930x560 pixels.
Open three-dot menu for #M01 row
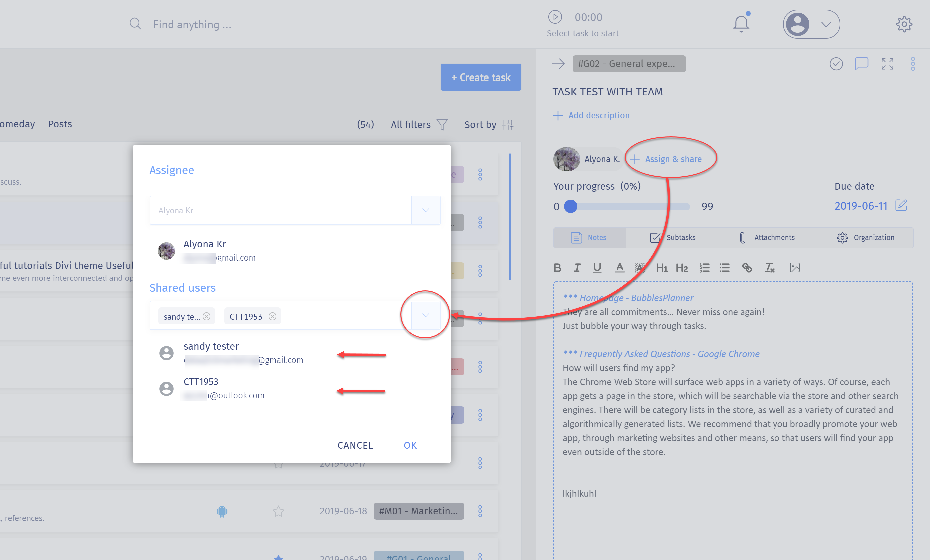[480, 511]
